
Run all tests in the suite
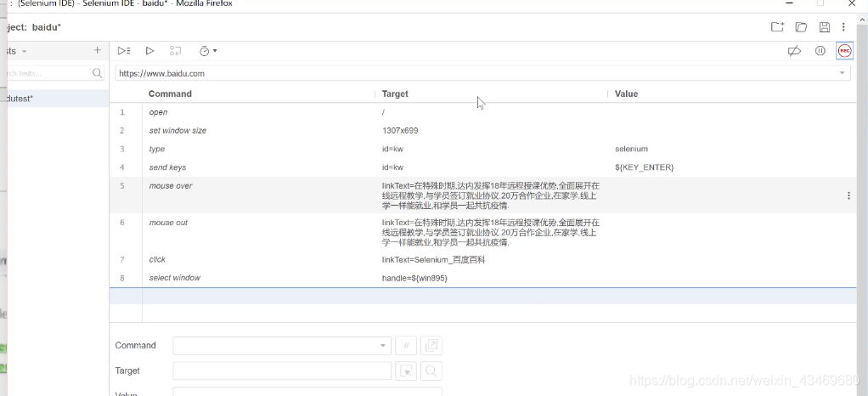[x=123, y=51]
